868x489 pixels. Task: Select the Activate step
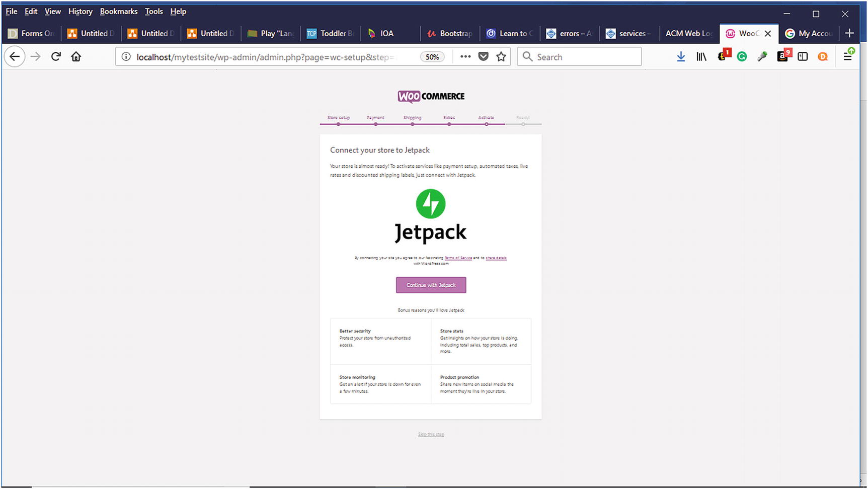486,118
